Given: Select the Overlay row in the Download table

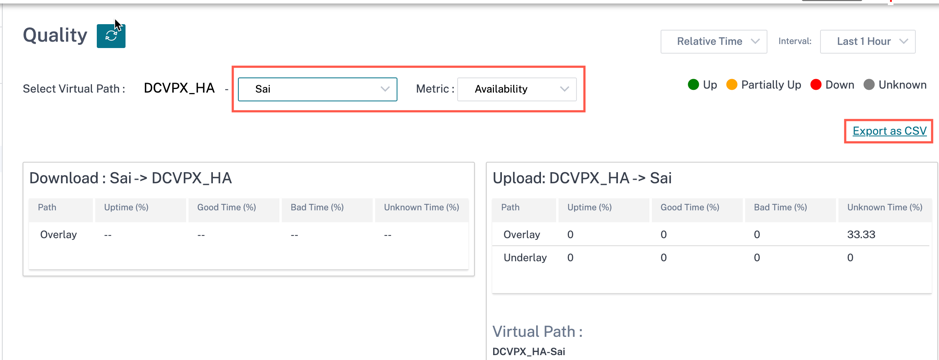Looking at the screenshot, I should 249,235.
